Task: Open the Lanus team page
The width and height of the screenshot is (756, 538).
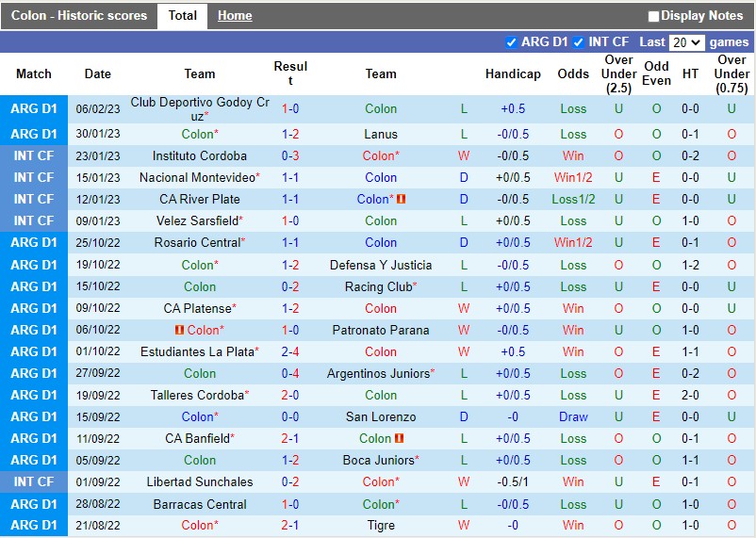Action: (381, 135)
